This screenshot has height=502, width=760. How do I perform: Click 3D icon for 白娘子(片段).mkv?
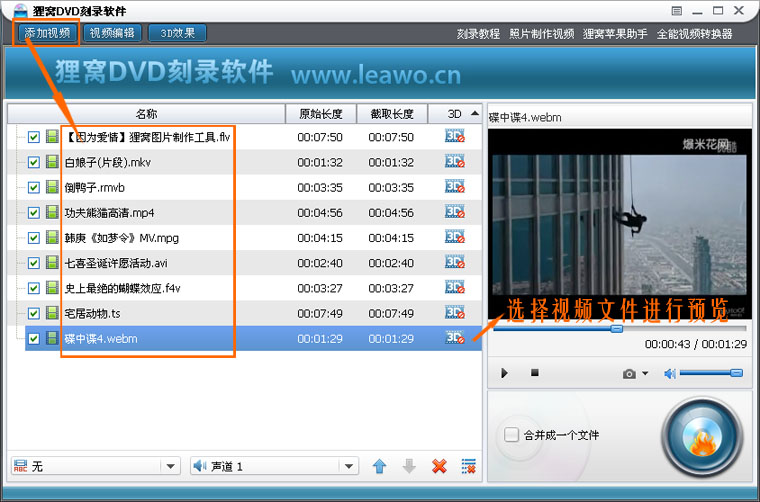(x=455, y=161)
